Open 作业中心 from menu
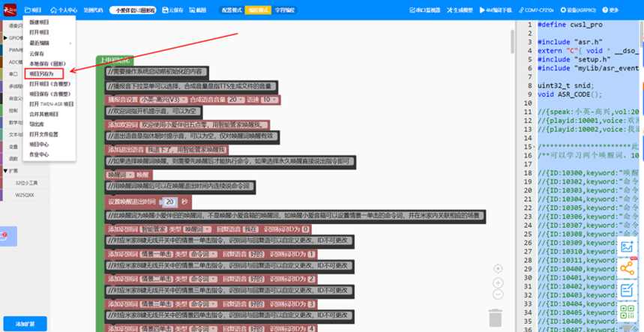Viewport: 644px width, 332px height. point(39,154)
